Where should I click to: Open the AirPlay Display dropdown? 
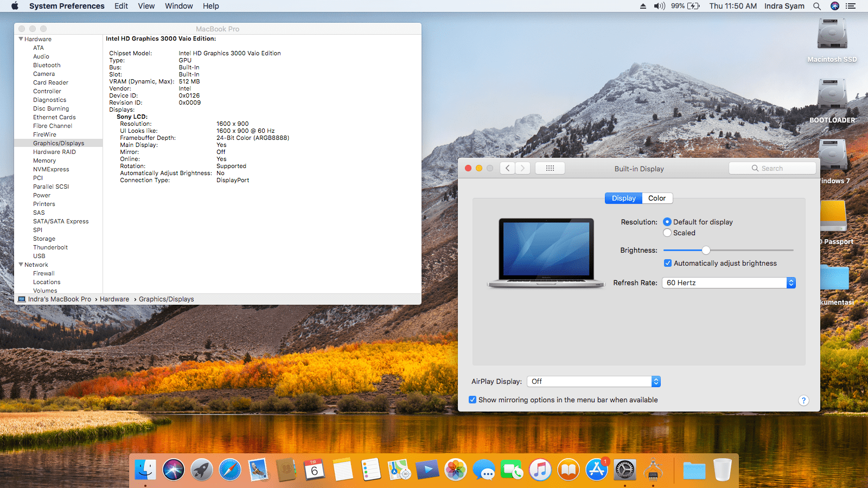pyautogui.click(x=593, y=381)
